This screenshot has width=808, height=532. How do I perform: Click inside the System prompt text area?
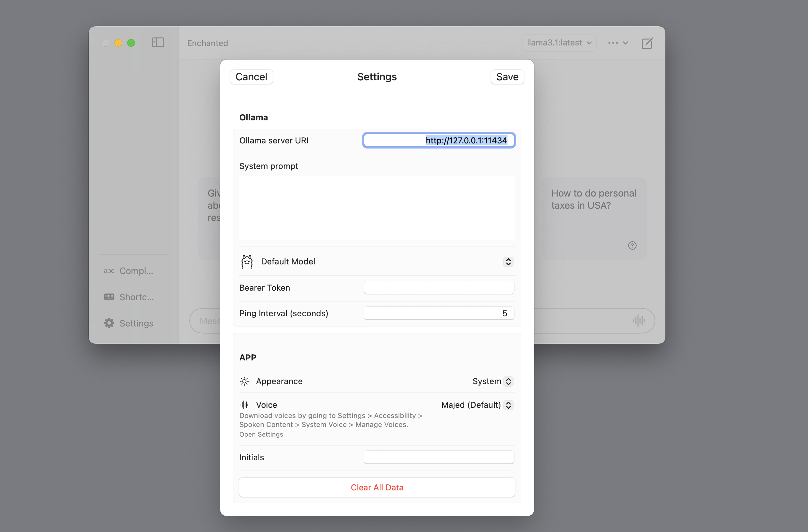pyautogui.click(x=377, y=208)
